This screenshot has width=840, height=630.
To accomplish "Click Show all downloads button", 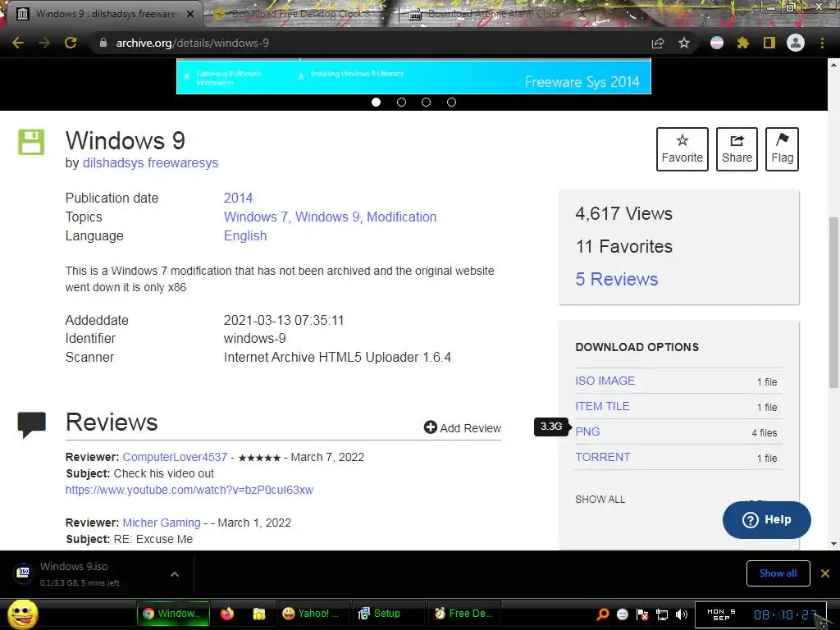I will pyautogui.click(x=778, y=573).
